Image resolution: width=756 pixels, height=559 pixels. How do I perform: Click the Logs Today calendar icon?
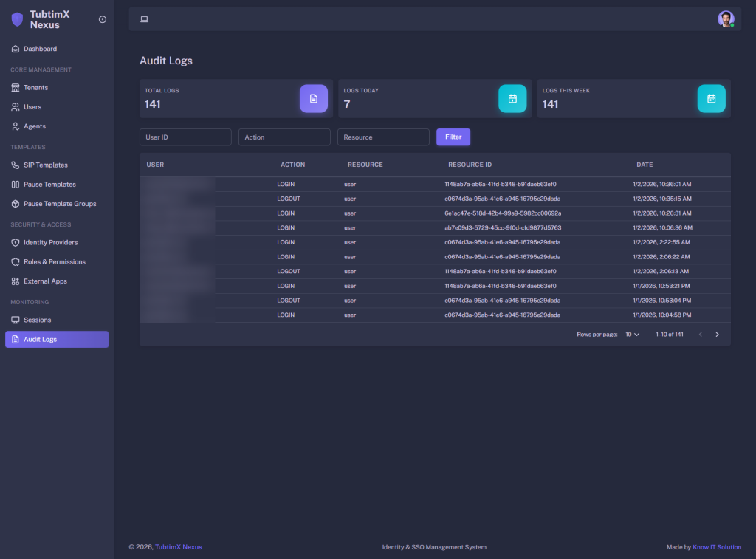click(x=512, y=98)
